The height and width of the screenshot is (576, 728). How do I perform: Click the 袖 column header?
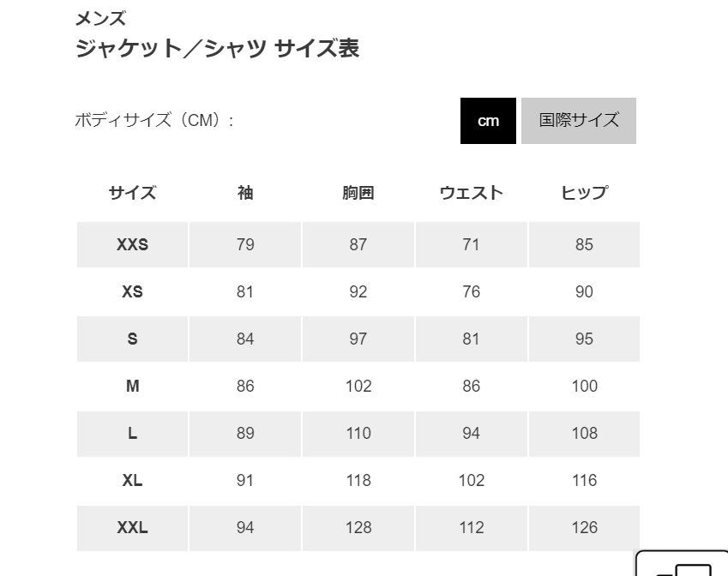(245, 193)
